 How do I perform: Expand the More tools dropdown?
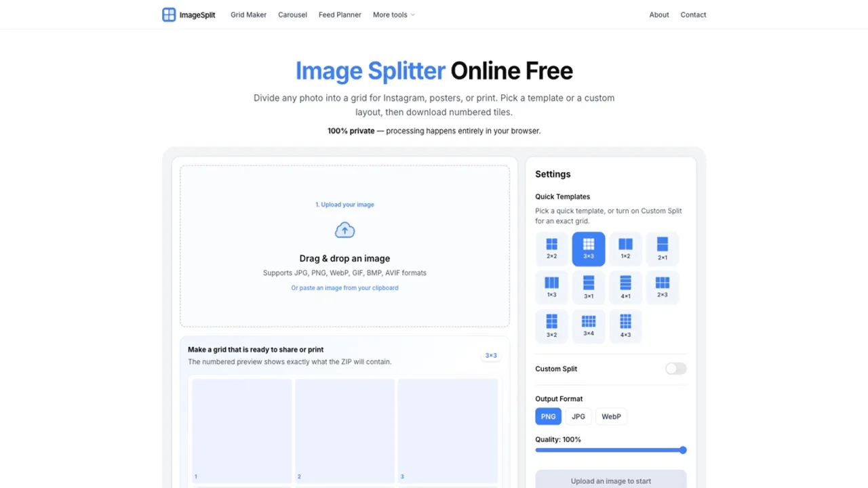[x=393, y=15]
